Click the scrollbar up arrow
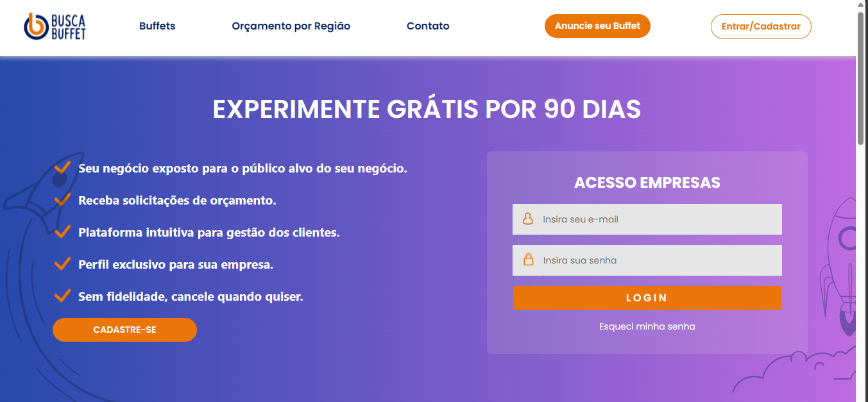 click(862, 5)
